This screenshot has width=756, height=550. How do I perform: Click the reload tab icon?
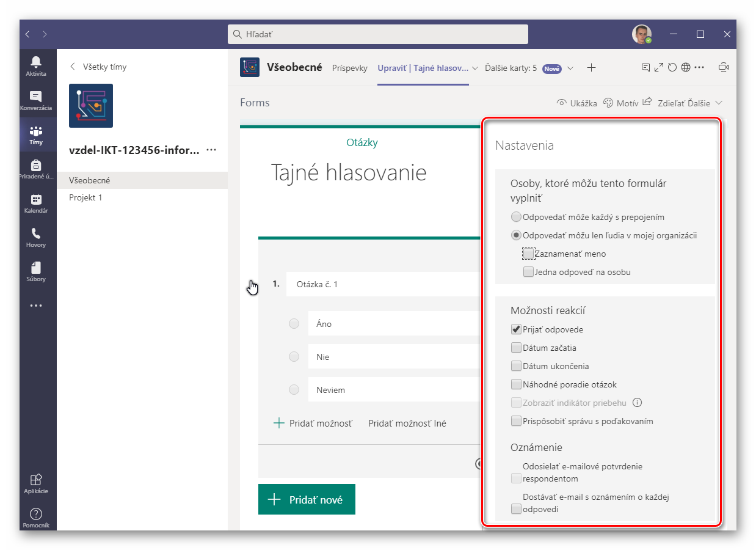(x=672, y=68)
